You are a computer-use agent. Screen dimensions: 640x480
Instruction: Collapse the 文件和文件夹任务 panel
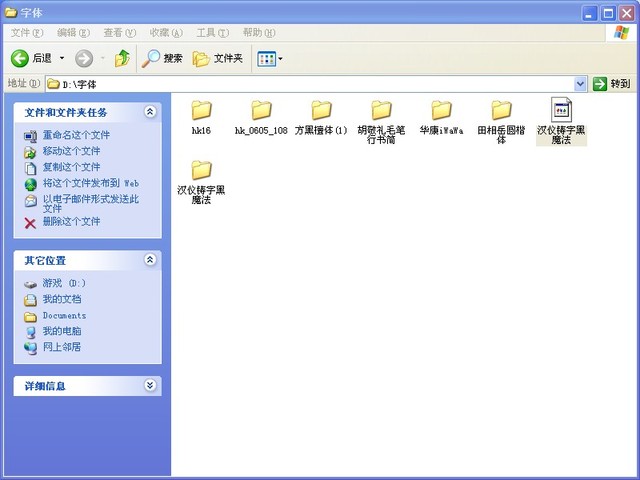(x=150, y=112)
